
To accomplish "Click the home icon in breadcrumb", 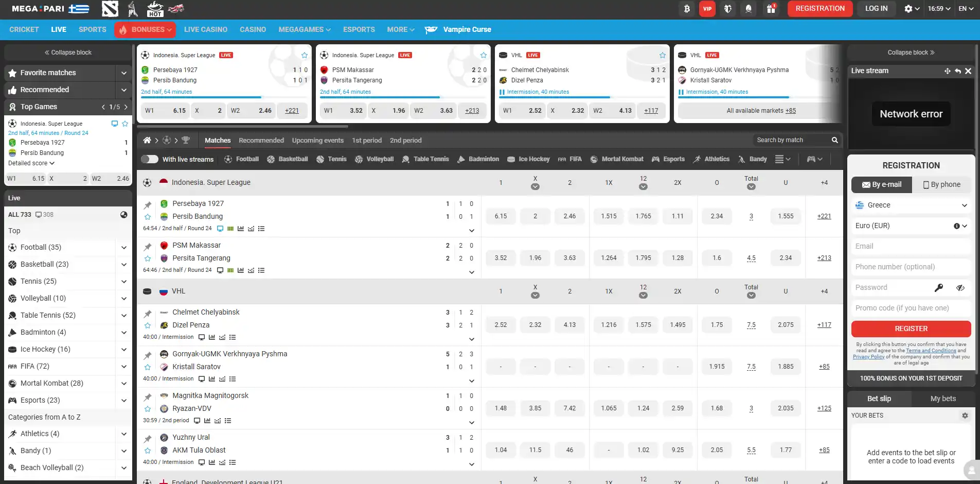I will [147, 140].
